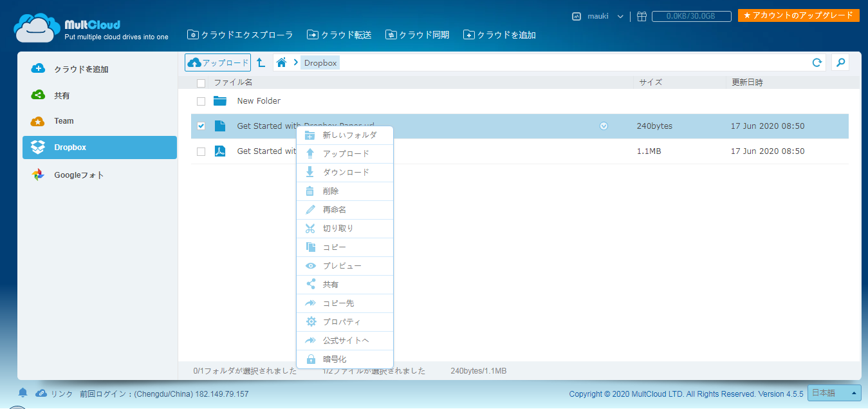Open Team in the sidebar
This screenshot has height=409, width=868.
click(100, 121)
